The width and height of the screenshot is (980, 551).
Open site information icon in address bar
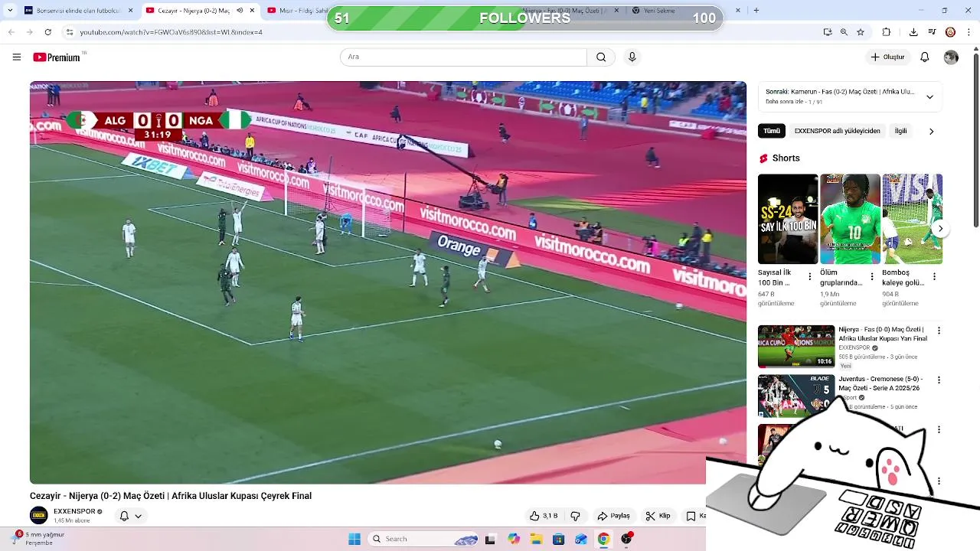tap(70, 32)
